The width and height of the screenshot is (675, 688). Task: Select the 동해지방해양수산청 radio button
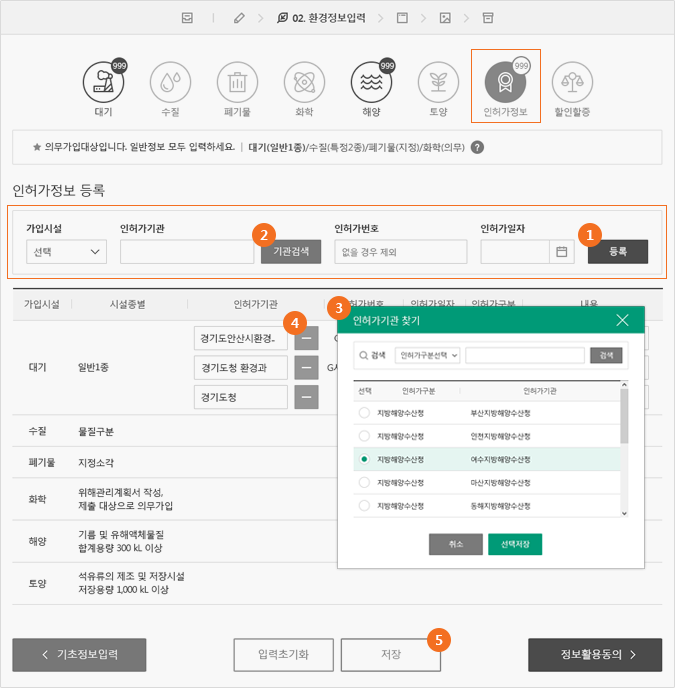click(x=364, y=506)
